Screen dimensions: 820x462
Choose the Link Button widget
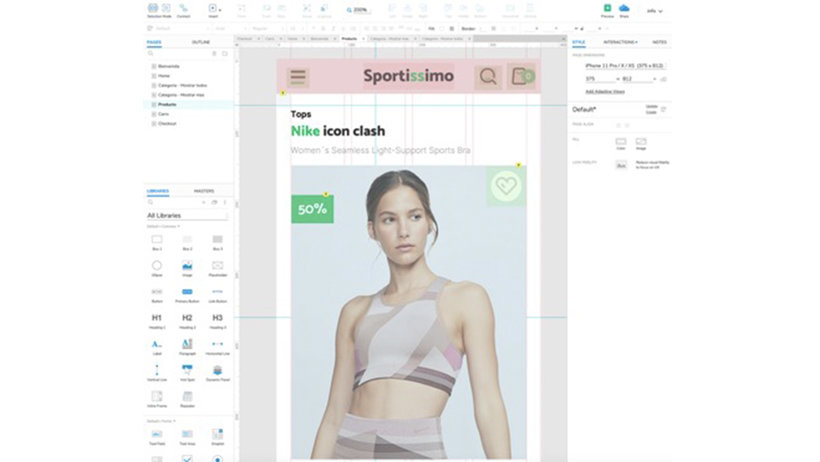pyautogui.click(x=218, y=295)
